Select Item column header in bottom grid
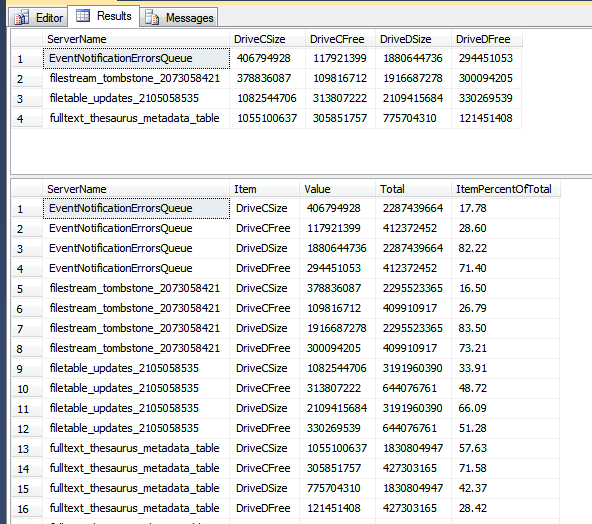This screenshot has height=524, width=592. click(264, 189)
